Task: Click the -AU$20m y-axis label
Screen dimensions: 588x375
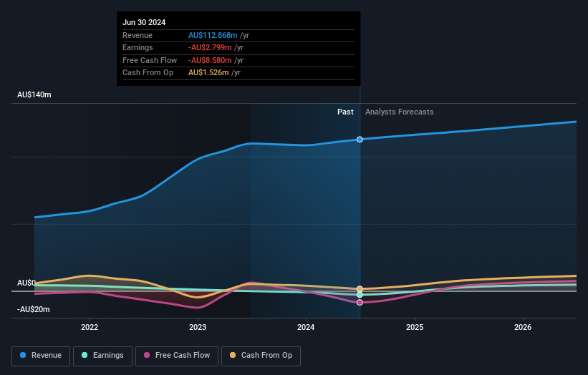Action: (x=34, y=309)
